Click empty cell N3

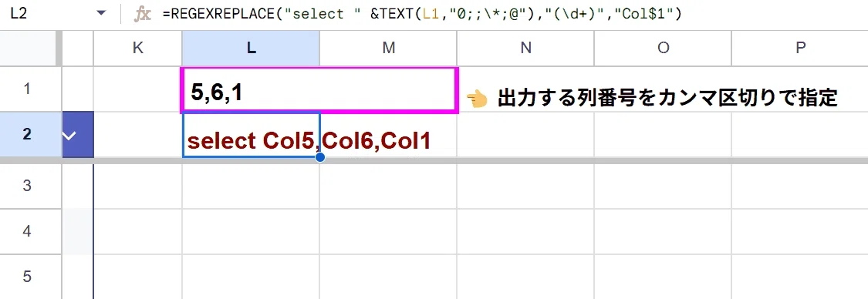tap(525, 186)
